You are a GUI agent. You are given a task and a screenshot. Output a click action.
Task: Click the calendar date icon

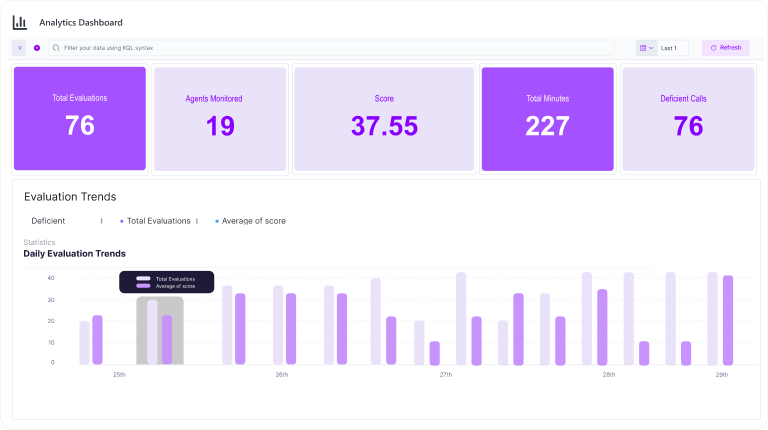click(642, 48)
